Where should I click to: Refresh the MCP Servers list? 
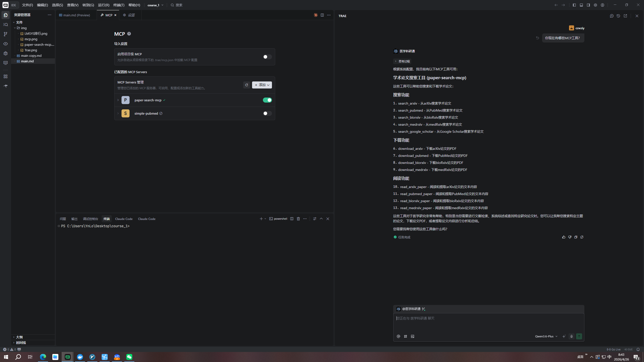[247, 85]
